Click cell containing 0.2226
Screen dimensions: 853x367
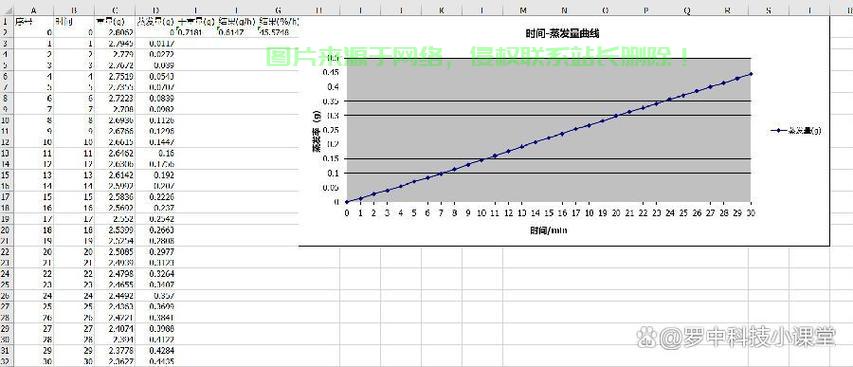(156, 197)
